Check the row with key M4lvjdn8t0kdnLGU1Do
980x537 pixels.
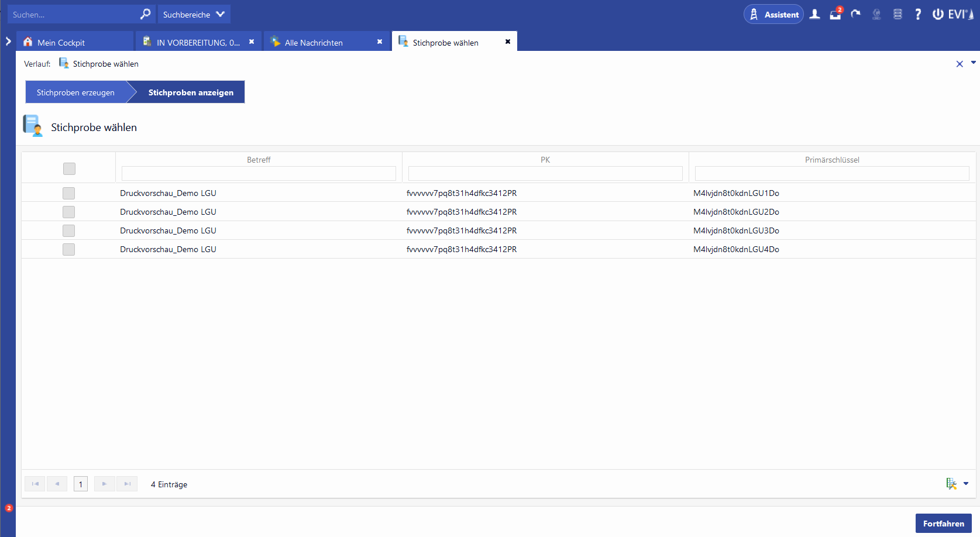pyautogui.click(x=69, y=193)
